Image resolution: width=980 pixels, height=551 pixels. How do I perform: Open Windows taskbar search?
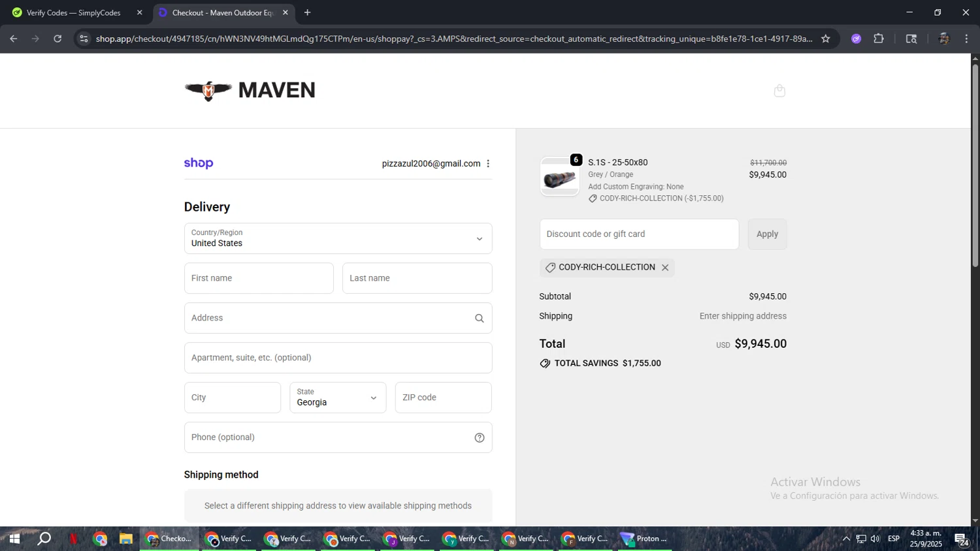(x=44, y=539)
